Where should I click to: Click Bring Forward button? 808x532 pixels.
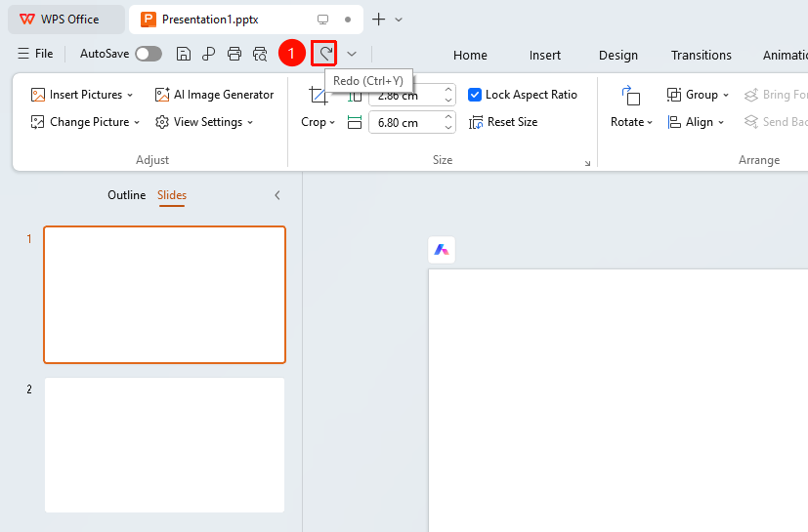click(776, 95)
